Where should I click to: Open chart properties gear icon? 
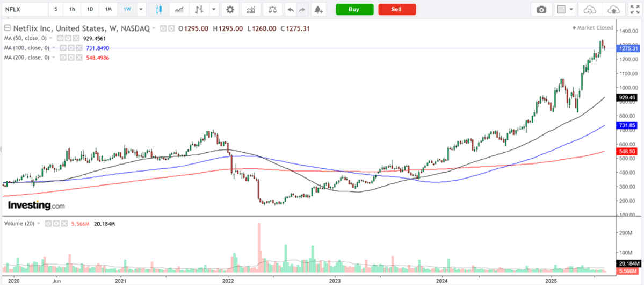[x=230, y=10]
